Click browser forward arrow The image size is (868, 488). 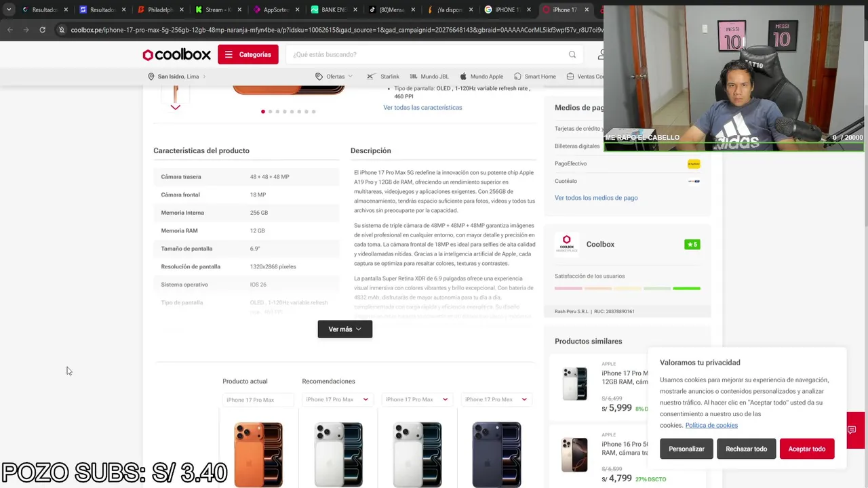pos(26,30)
